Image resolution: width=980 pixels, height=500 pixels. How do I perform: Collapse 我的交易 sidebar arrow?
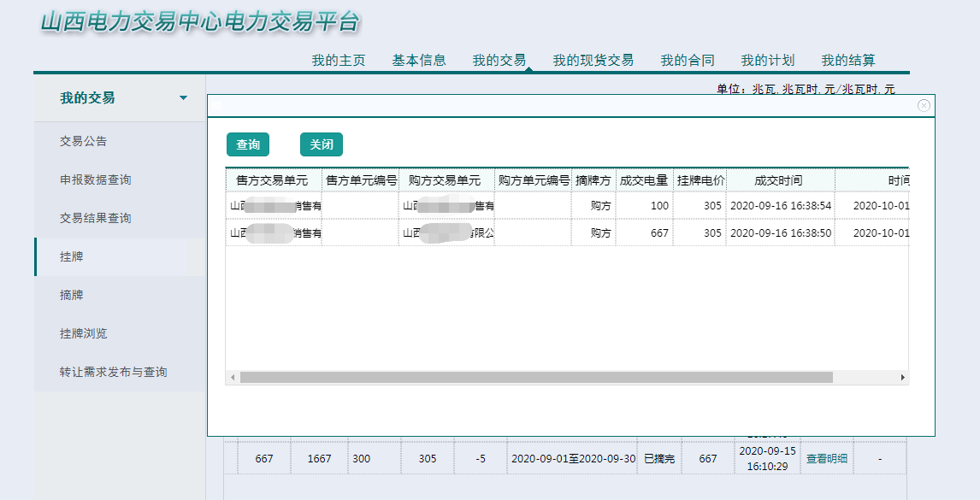tap(183, 98)
